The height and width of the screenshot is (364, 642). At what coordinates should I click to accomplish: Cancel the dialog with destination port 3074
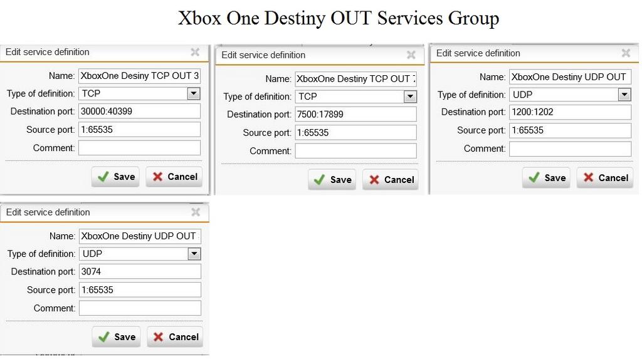(x=176, y=336)
